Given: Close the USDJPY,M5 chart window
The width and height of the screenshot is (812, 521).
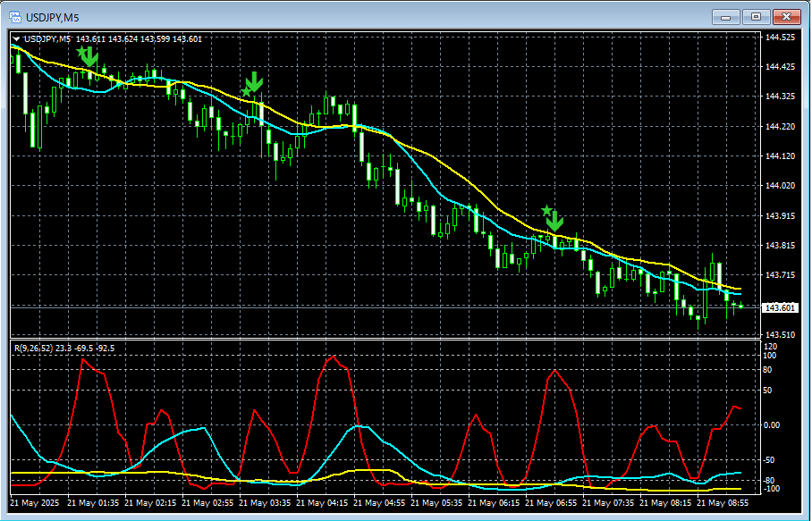Looking at the screenshot, I should coord(786,16).
